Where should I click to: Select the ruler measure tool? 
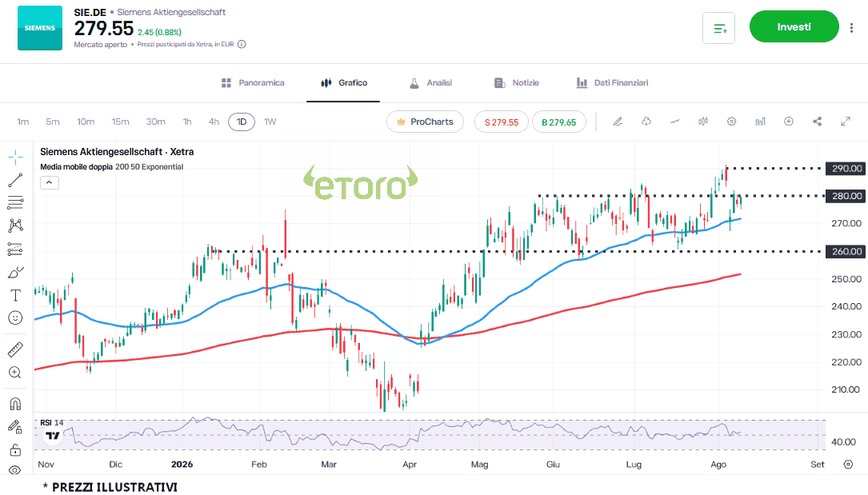tap(15, 349)
